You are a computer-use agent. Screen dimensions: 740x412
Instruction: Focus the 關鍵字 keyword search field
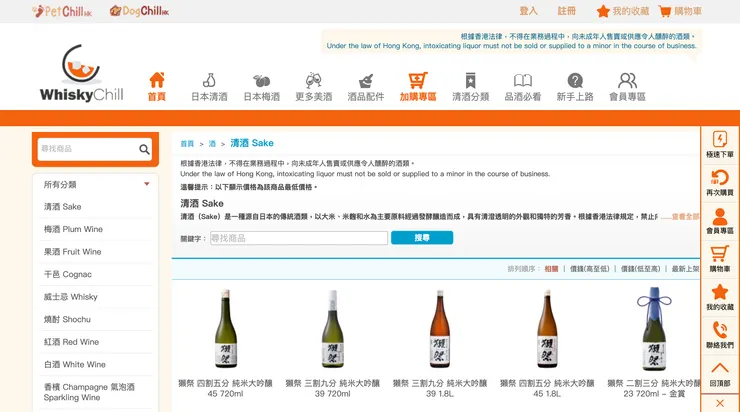(299, 238)
